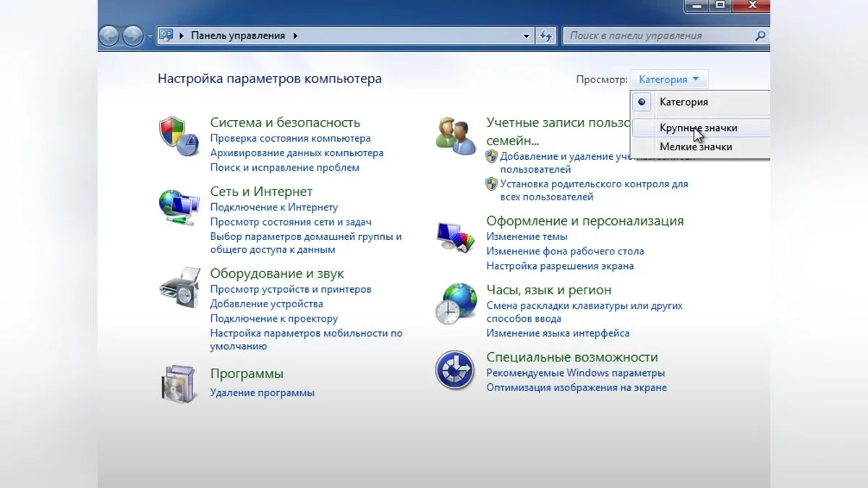The image size is (868, 488).
Task: Click the Hardware and Sound printer icon
Action: coord(178,286)
